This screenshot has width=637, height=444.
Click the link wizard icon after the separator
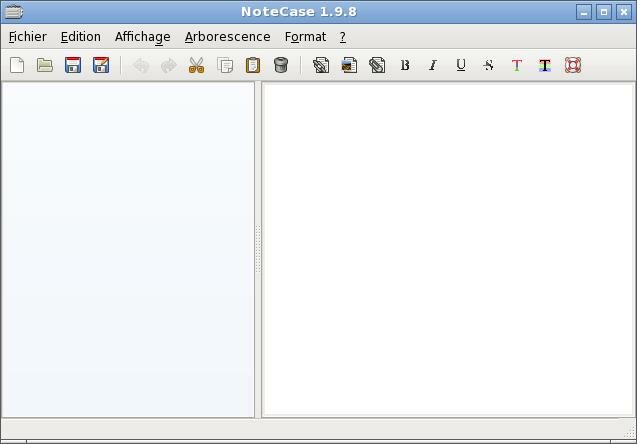pos(321,65)
